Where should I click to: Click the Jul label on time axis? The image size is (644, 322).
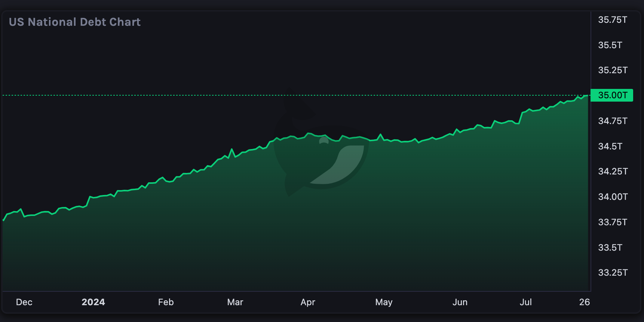point(526,302)
